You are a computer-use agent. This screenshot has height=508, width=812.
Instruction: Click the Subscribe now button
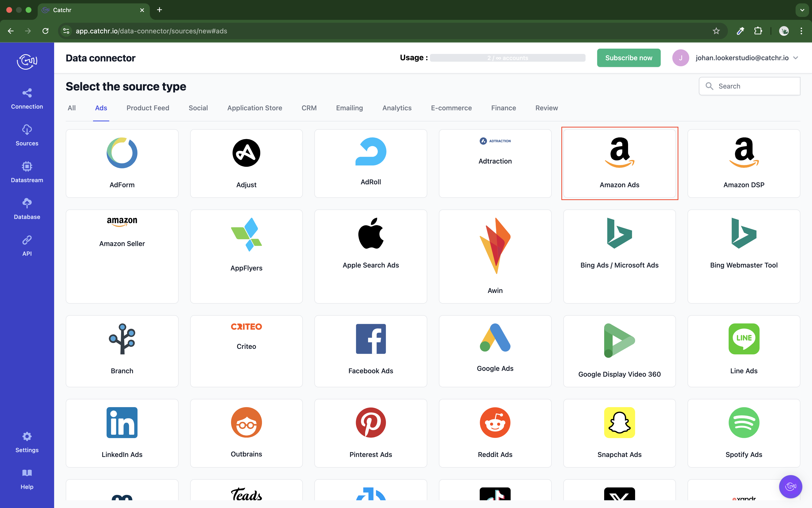coord(629,58)
